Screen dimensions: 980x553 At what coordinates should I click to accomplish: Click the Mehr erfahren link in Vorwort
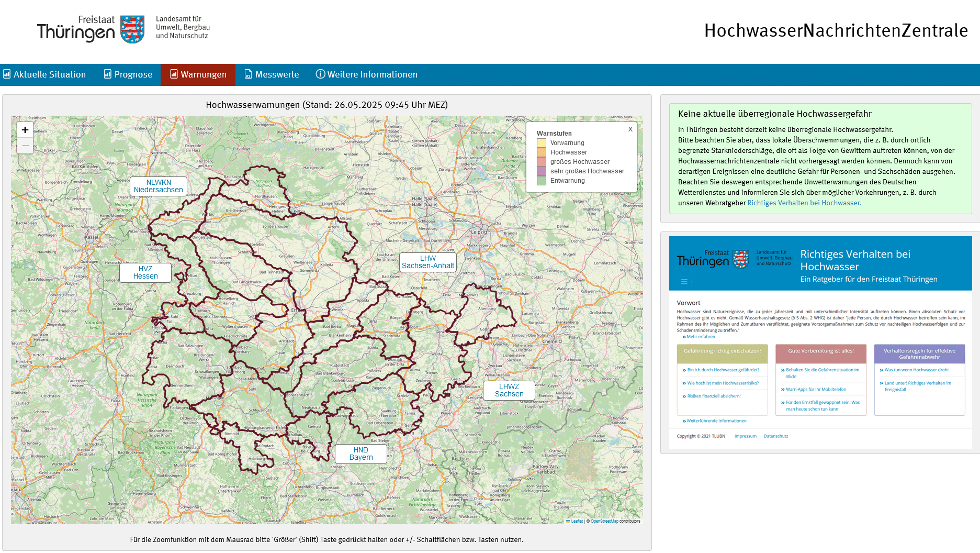click(x=700, y=337)
